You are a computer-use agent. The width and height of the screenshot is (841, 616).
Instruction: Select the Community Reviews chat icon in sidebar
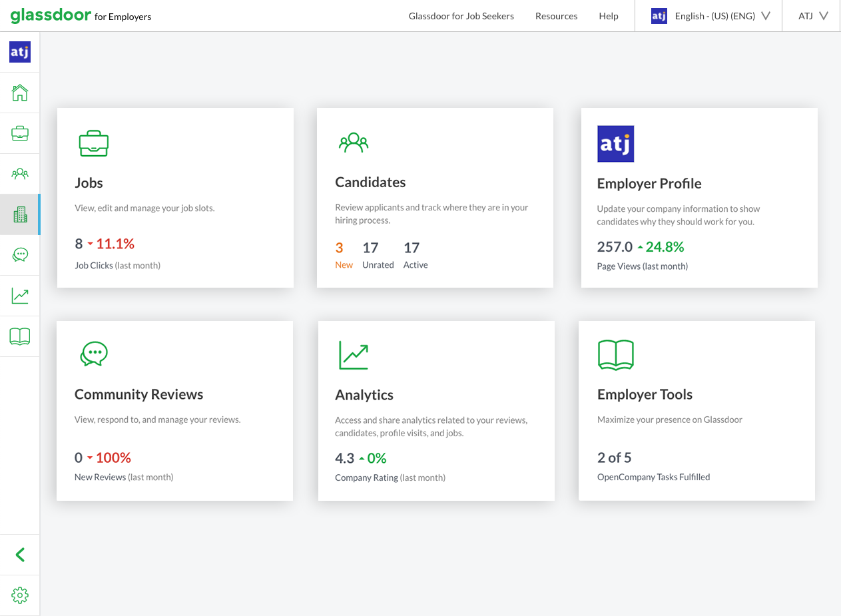click(x=20, y=254)
